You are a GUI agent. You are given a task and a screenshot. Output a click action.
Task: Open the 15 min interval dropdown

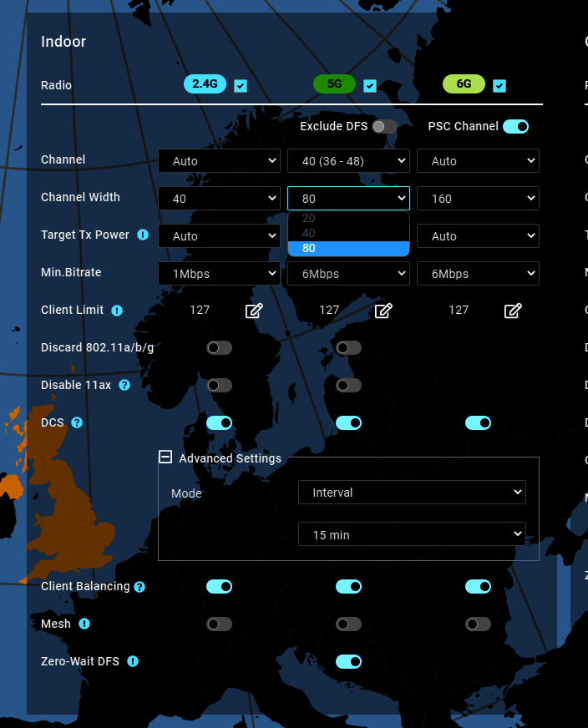[x=412, y=534]
